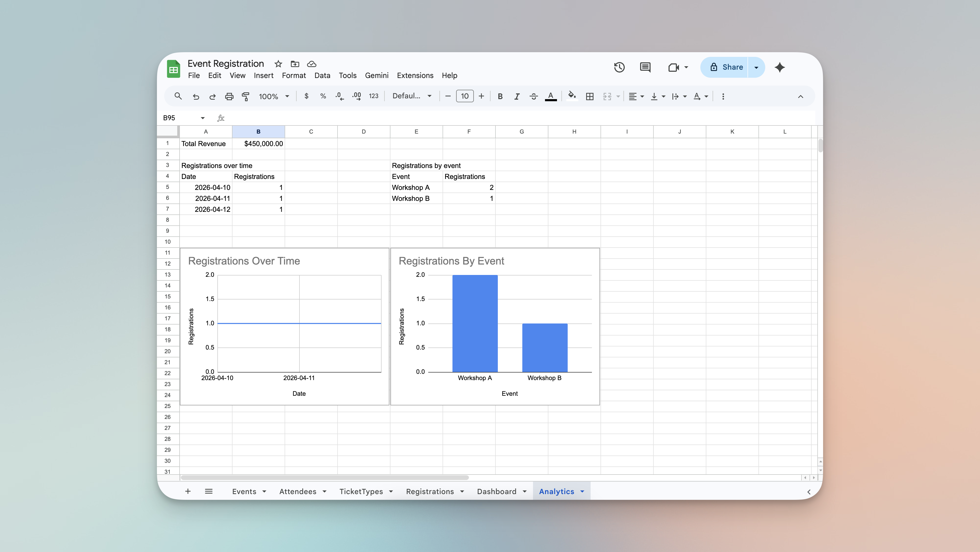Switch to the Registrations sheet tab
Screen dimensions: 980x552
click(430, 491)
